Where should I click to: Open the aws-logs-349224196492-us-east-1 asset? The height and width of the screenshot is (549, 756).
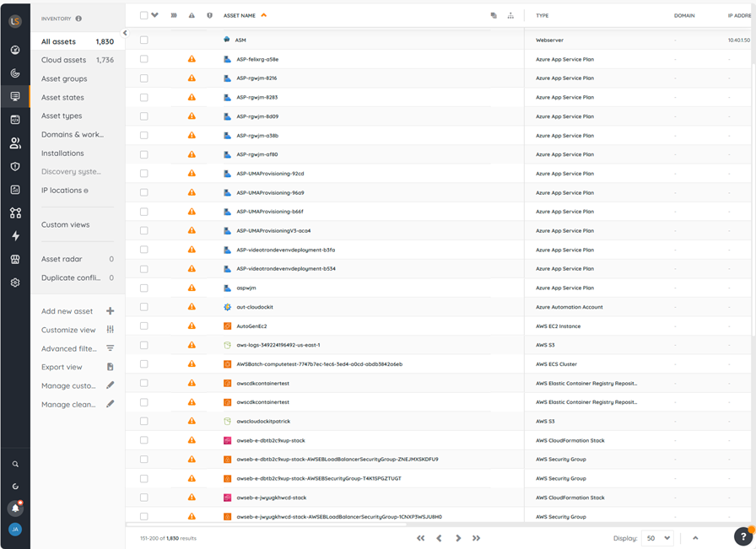point(278,345)
